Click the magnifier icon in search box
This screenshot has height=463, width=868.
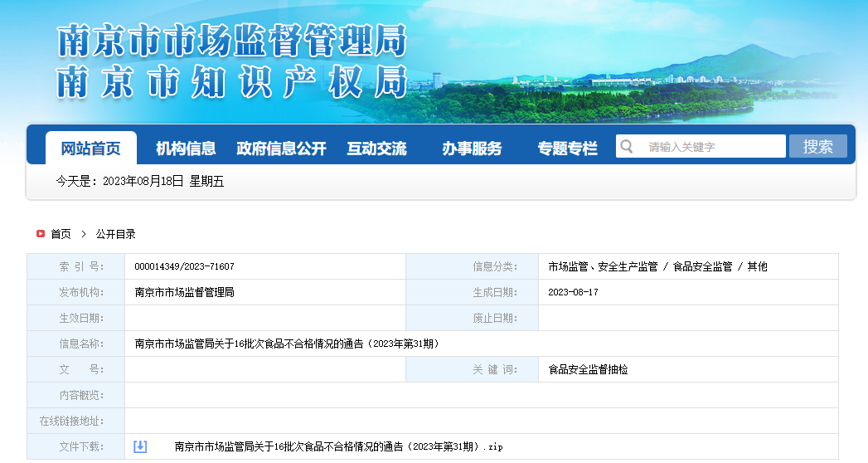(x=627, y=146)
